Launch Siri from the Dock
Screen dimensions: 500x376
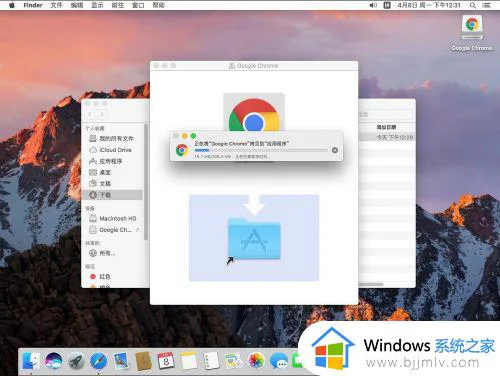pyautogui.click(x=54, y=361)
